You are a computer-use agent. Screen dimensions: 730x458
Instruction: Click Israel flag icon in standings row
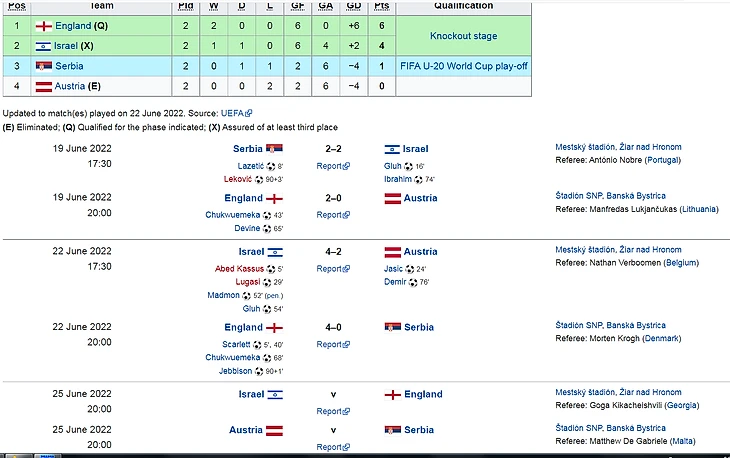(x=43, y=46)
